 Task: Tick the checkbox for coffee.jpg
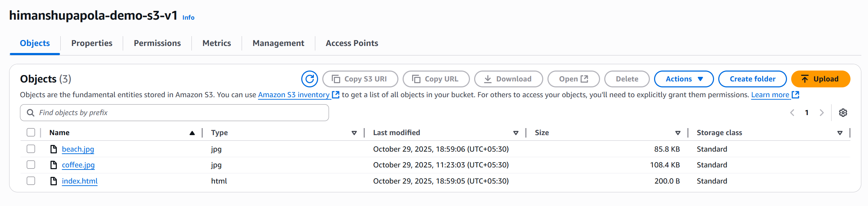tap(31, 165)
